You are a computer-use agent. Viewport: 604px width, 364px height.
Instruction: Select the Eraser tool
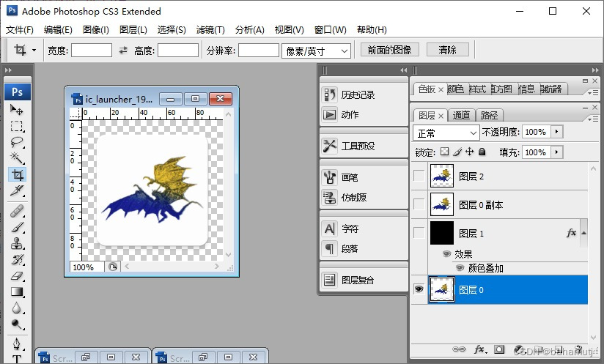[x=17, y=275]
